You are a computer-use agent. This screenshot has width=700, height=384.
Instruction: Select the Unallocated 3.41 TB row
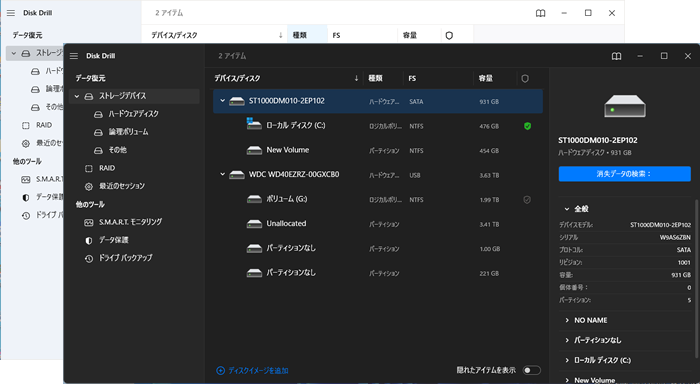coord(378,224)
